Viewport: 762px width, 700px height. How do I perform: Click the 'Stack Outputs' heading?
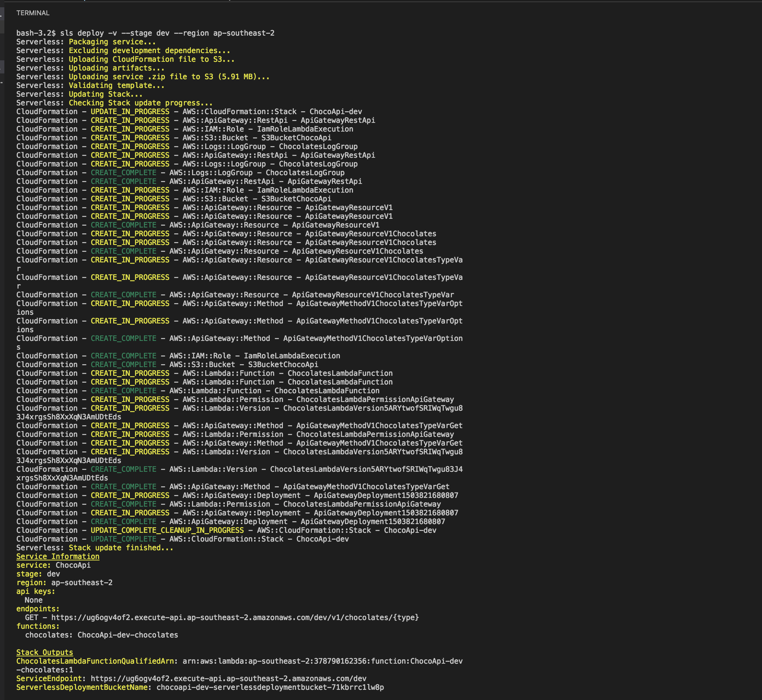[x=45, y=652]
